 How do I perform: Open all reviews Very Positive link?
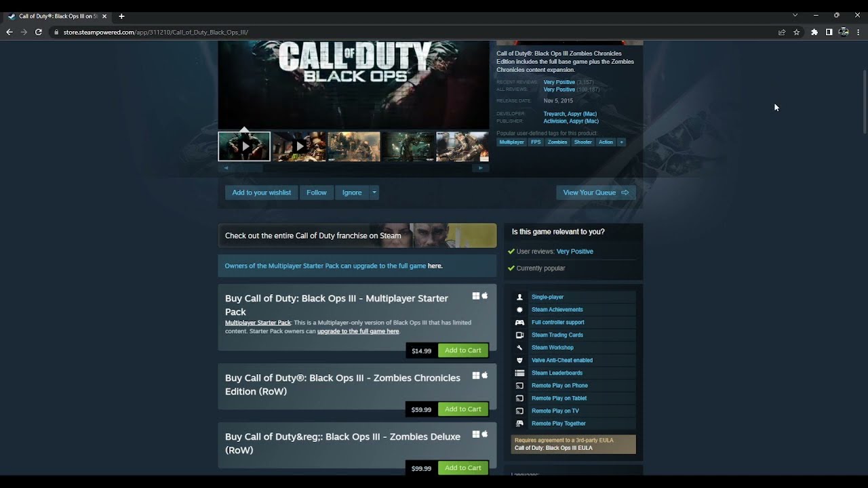tap(559, 89)
